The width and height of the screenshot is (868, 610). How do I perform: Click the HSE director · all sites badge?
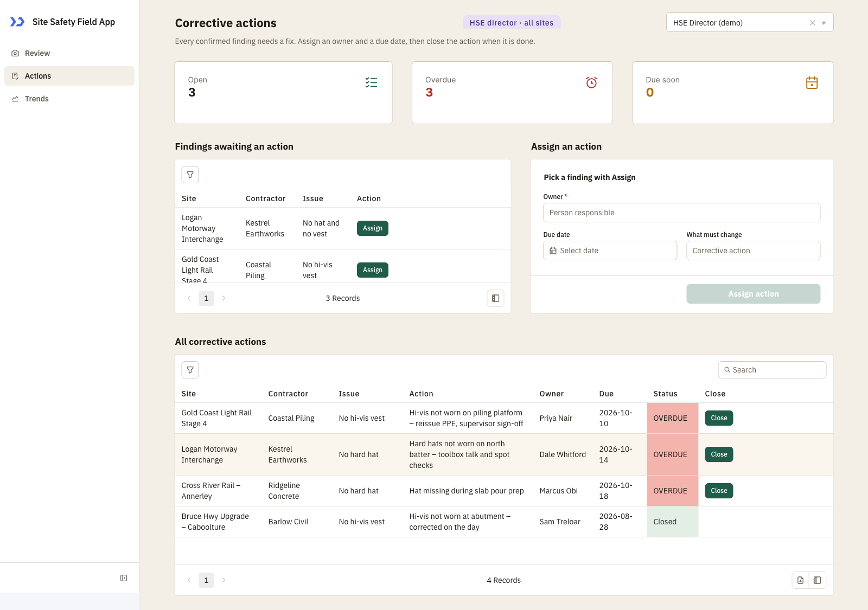512,23
